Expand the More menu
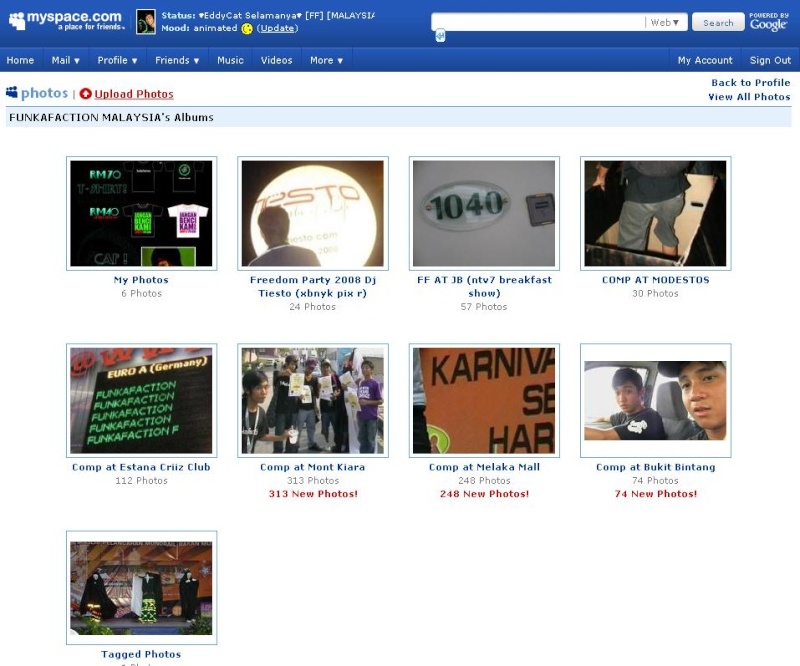This screenshot has width=800, height=666. tap(327, 60)
